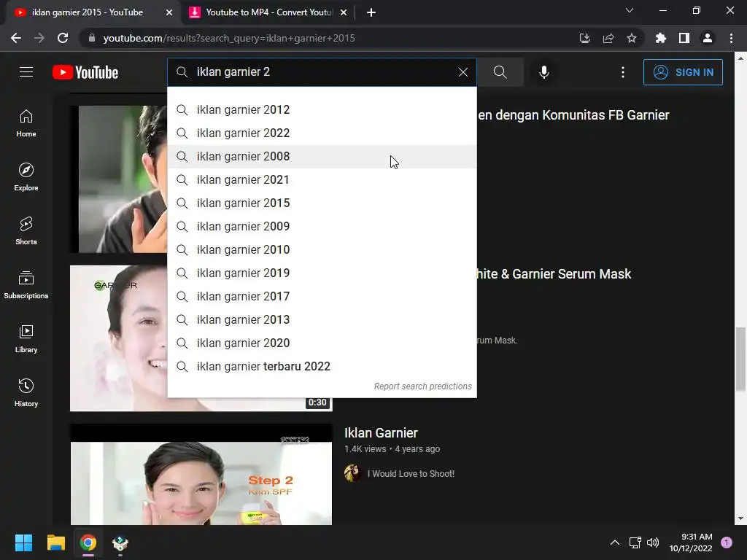The height and width of the screenshot is (560, 747).
Task: Open I Would Love to Shoot! channel
Action: click(411, 474)
